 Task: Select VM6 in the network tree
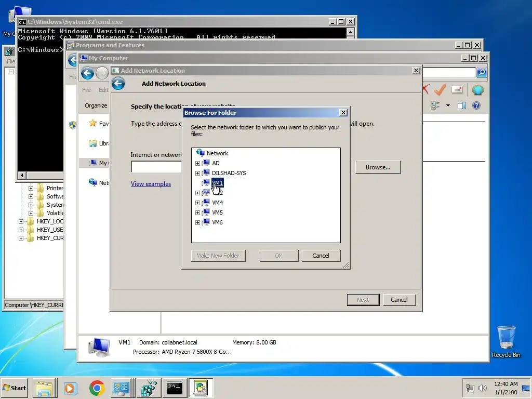pos(217,222)
